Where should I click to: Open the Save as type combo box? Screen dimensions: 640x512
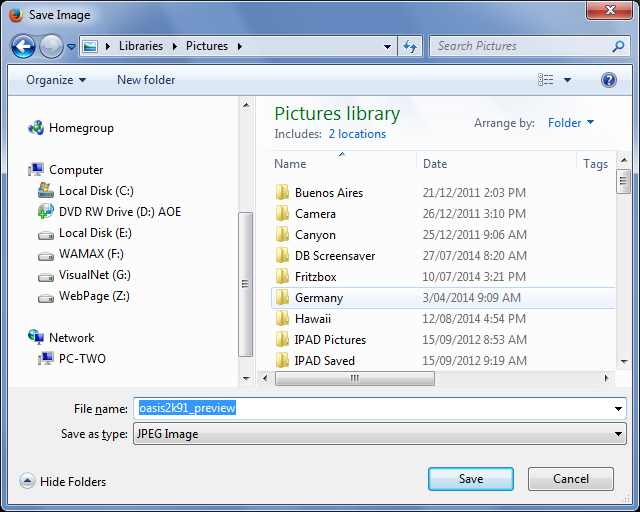point(380,434)
